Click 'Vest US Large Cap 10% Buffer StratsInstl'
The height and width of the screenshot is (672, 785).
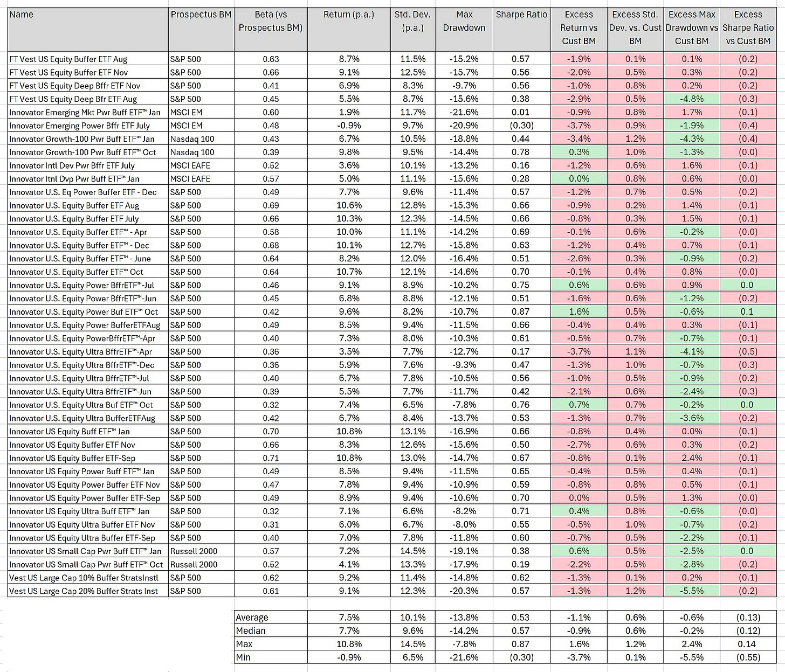click(88, 577)
